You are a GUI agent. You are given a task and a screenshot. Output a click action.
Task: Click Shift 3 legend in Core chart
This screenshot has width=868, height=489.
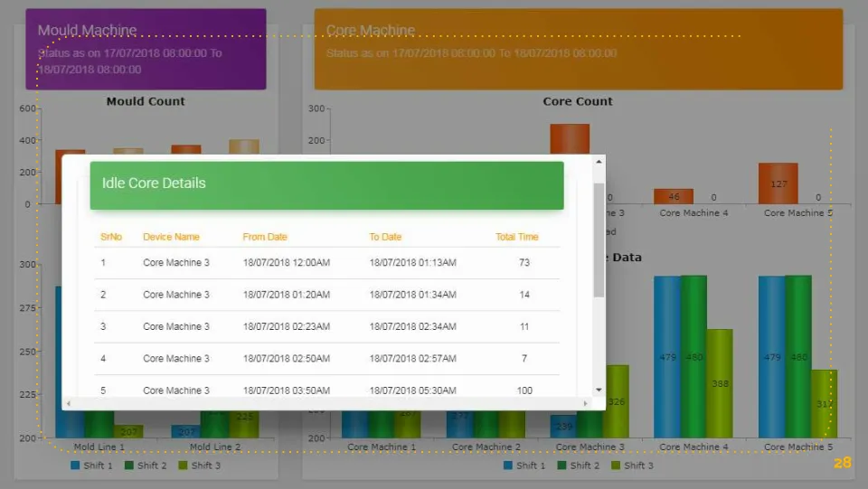point(632,465)
